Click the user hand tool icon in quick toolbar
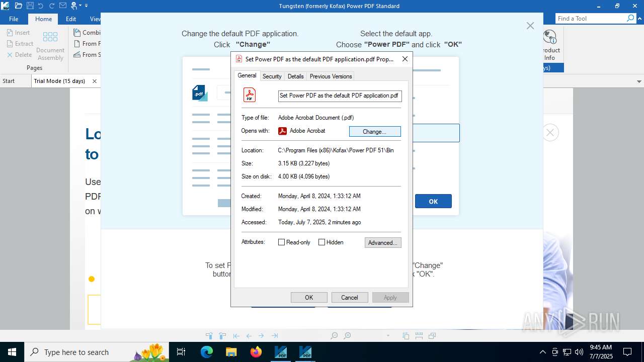The image size is (644, 362). (74, 6)
